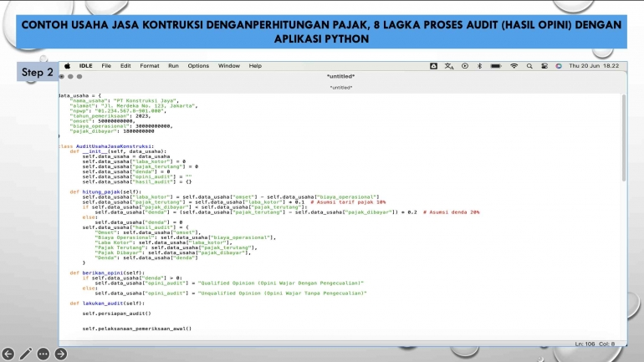Click the self.pelaksanaan_pemeriksaan_awal() line
The image size is (644, 362).
137,329
